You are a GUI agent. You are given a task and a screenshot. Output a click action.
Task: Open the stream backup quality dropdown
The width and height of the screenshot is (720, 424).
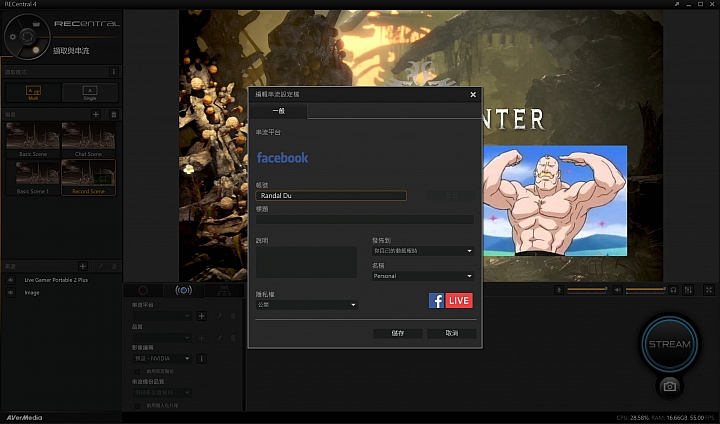[162, 393]
